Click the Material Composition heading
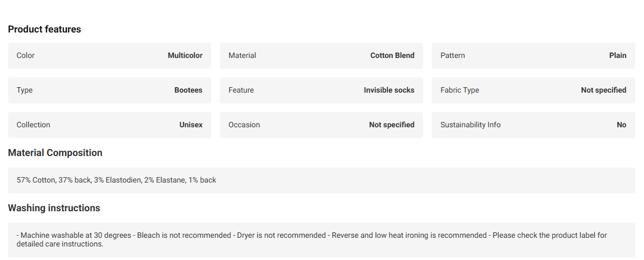 click(x=55, y=153)
